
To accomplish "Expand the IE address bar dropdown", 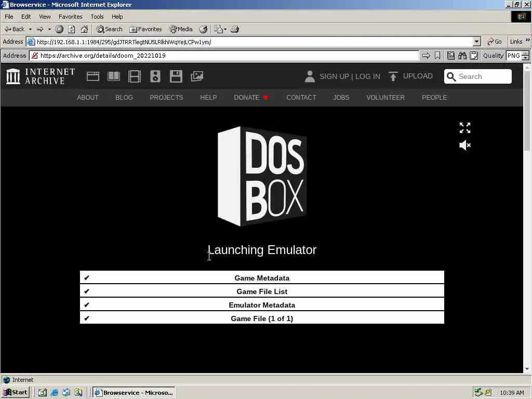I will [477, 42].
